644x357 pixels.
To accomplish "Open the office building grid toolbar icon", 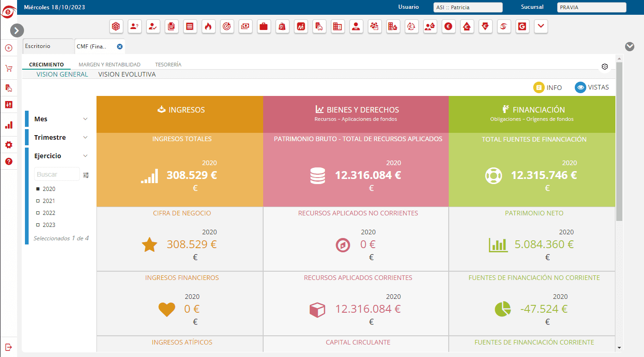I will [337, 27].
